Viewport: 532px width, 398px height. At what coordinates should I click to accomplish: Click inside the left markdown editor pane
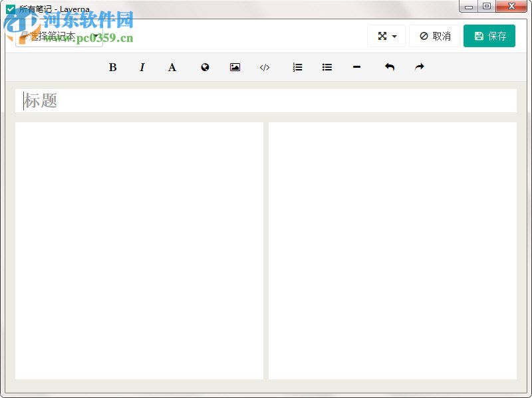(x=140, y=250)
